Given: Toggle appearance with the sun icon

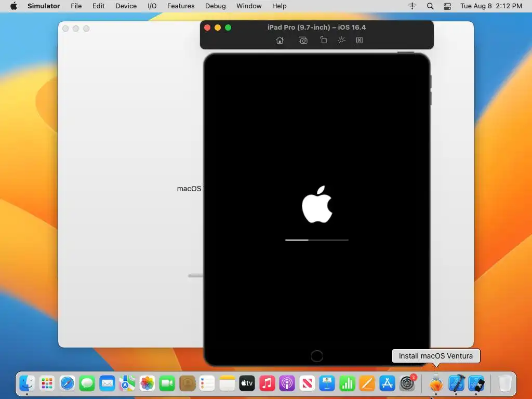Looking at the screenshot, I should click(341, 40).
